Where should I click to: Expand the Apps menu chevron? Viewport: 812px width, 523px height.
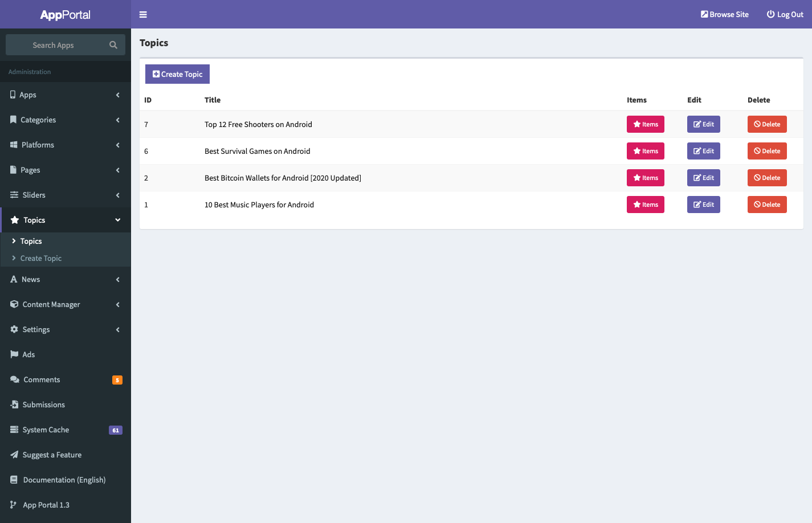tap(118, 95)
